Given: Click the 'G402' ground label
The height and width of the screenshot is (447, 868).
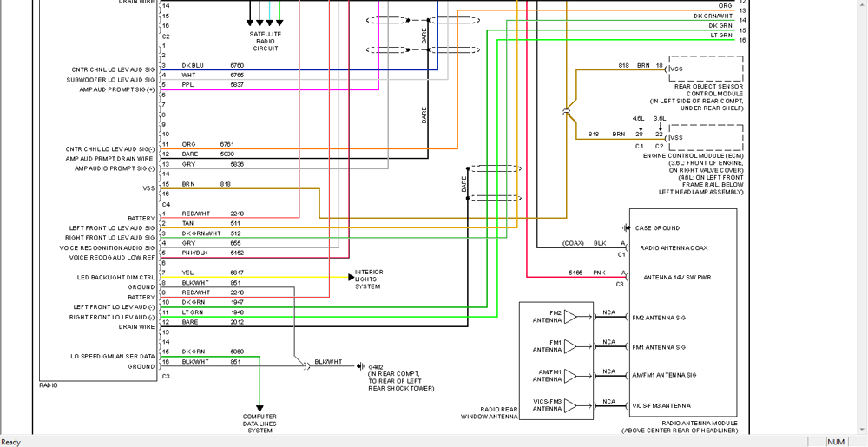Looking at the screenshot, I should [x=376, y=367].
